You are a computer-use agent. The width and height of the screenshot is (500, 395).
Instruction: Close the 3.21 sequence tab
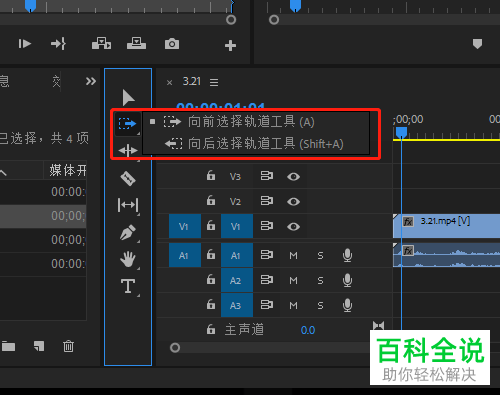(169, 82)
